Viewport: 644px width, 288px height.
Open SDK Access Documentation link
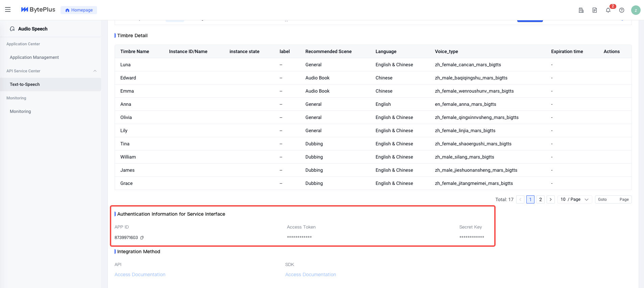[x=310, y=274]
